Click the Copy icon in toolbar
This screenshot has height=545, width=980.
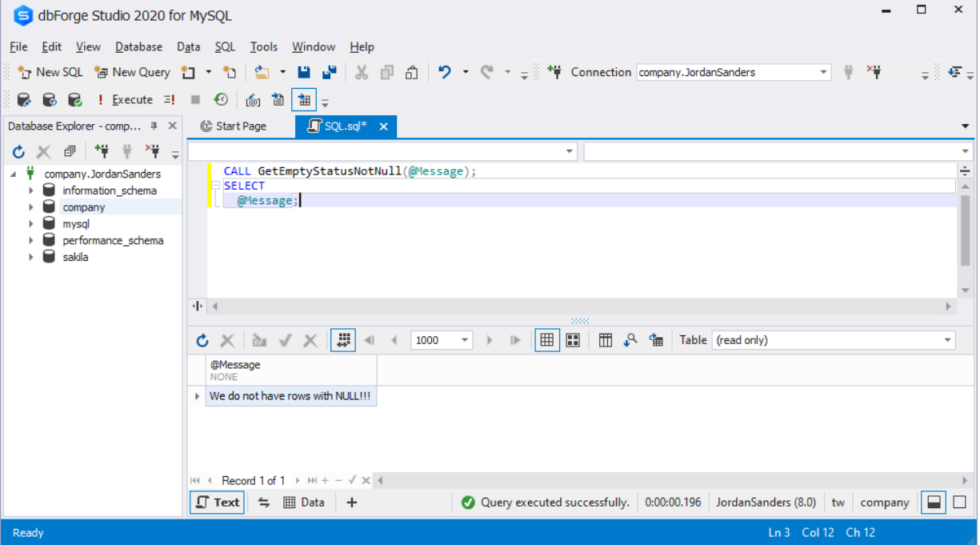387,72
